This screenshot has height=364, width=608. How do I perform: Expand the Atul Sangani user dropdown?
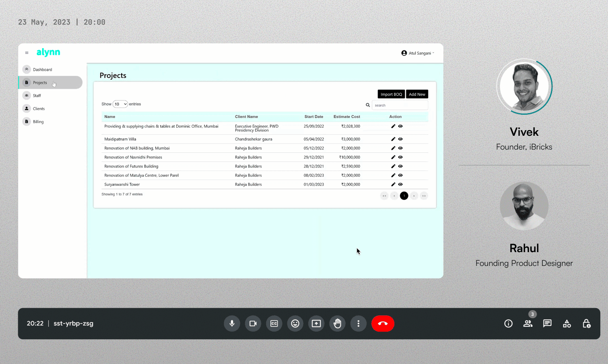[x=417, y=53]
